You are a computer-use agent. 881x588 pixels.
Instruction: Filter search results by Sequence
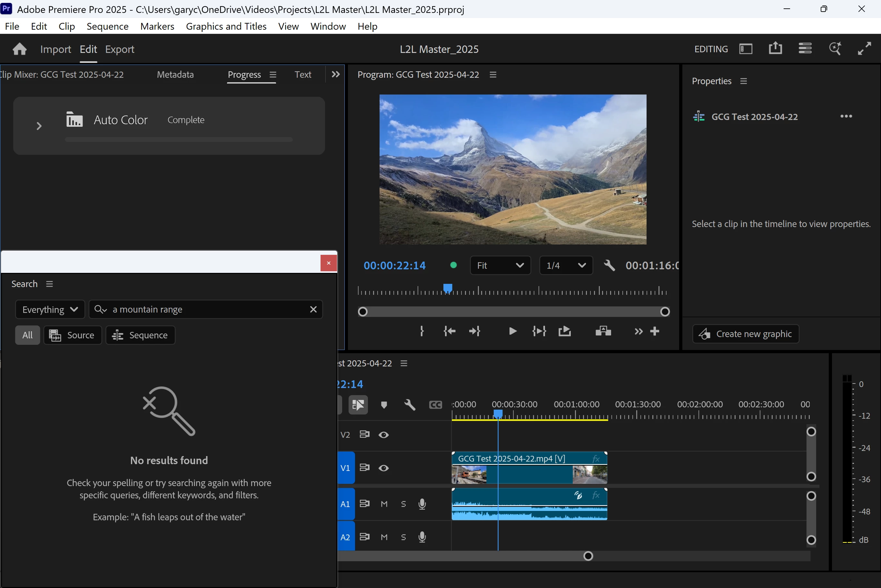point(140,335)
